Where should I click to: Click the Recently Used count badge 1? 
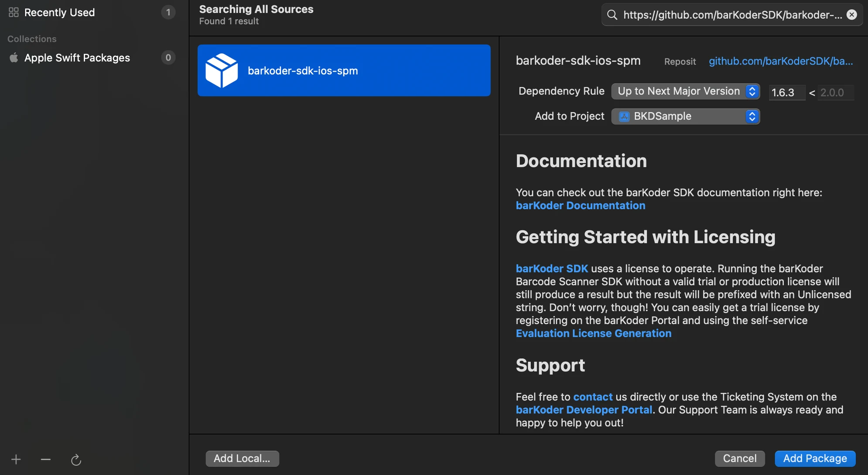tap(168, 12)
